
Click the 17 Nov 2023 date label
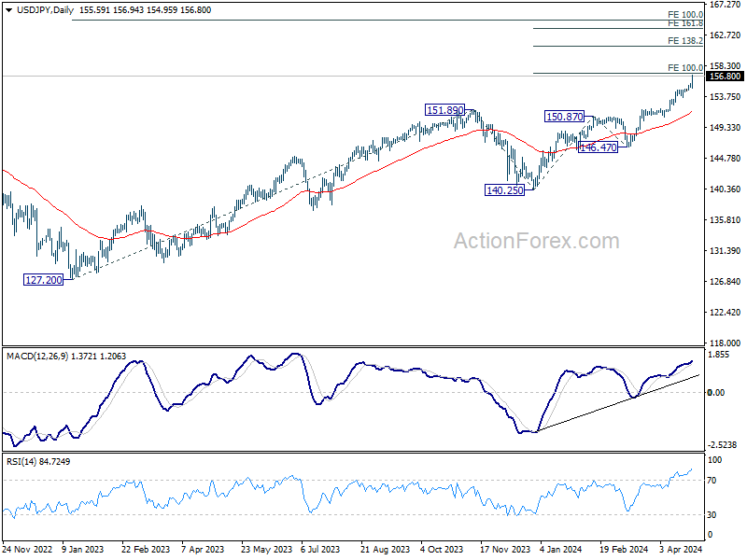tap(505, 550)
